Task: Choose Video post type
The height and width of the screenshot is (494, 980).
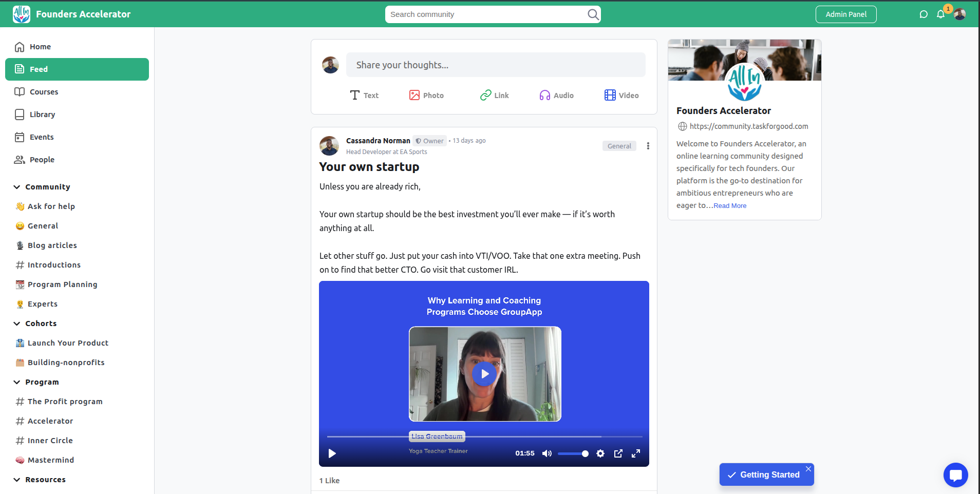Action: [621, 96]
